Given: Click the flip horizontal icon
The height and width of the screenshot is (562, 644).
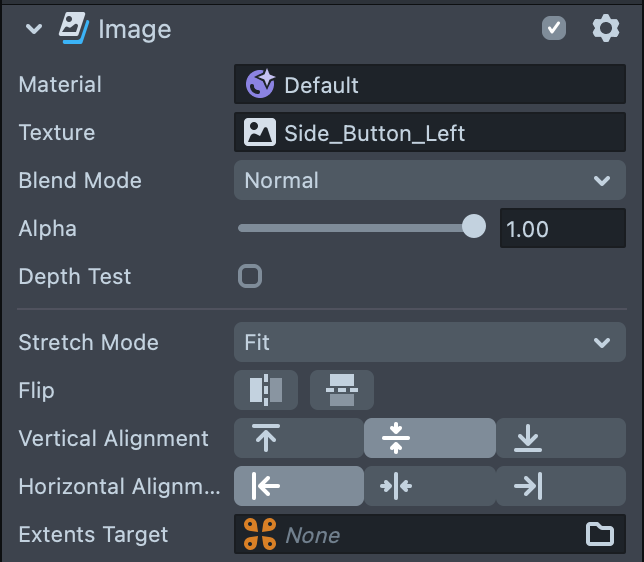Looking at the screenshot, I should point(266,390).
